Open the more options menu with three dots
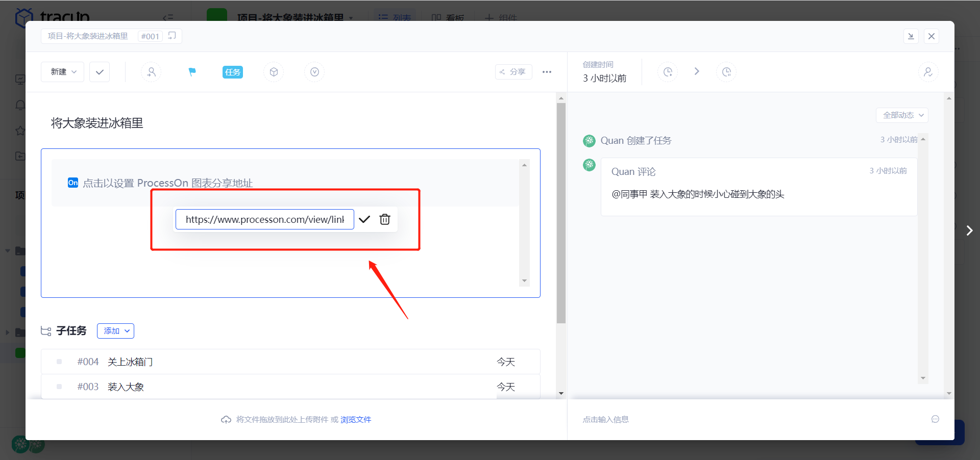Viewport: 980px width, 460px height. tap(547, 72)
